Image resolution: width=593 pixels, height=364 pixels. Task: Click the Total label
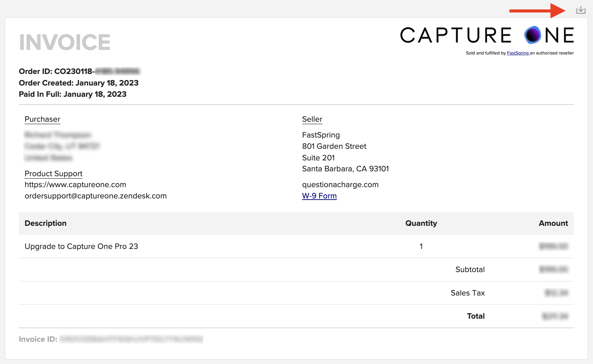(476, 316)
